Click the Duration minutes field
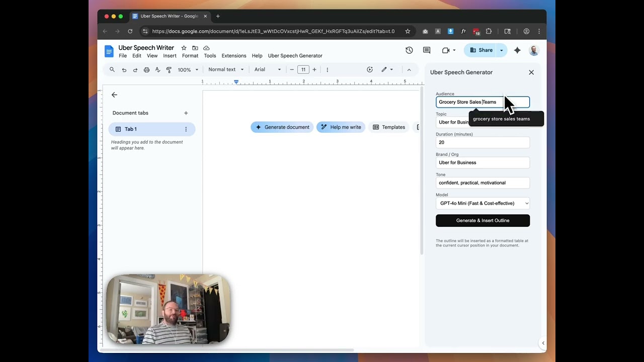This screenshot has width=644, height=362. [x=482, y=142]
